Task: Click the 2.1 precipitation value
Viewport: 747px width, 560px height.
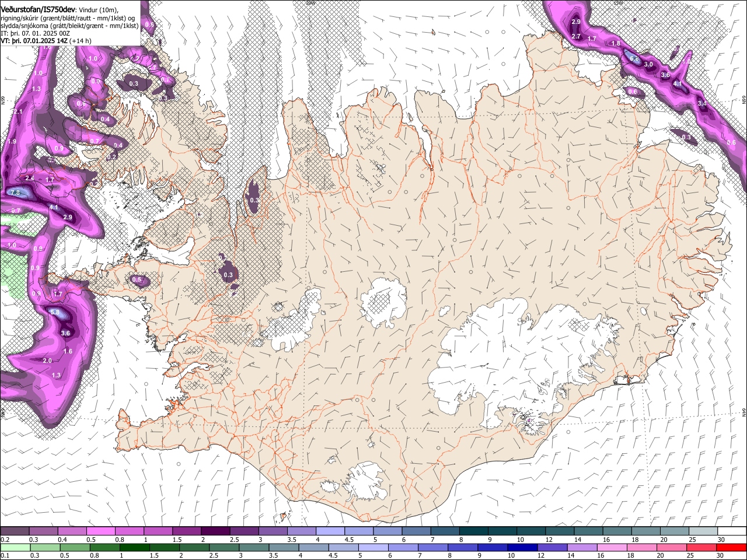Action: pos(18,111)
